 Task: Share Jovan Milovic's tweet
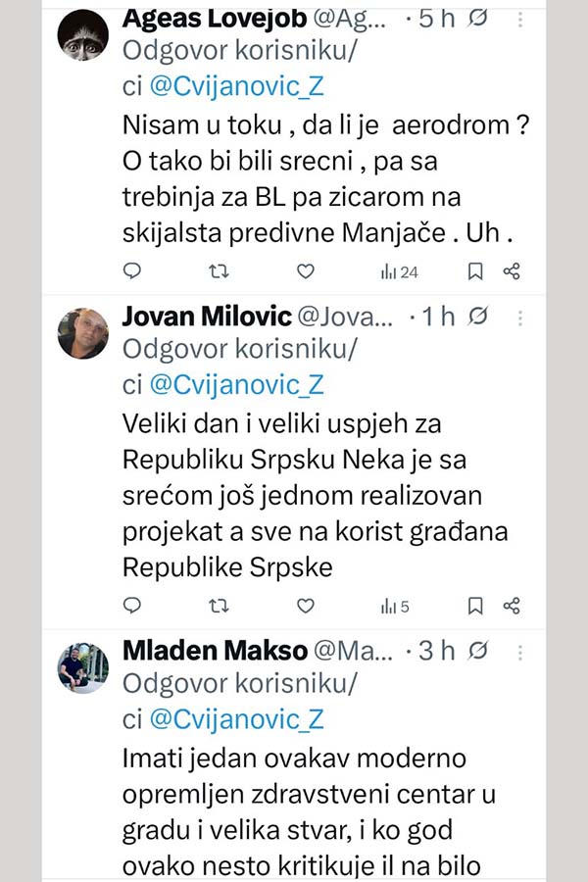tap(511, 607)
